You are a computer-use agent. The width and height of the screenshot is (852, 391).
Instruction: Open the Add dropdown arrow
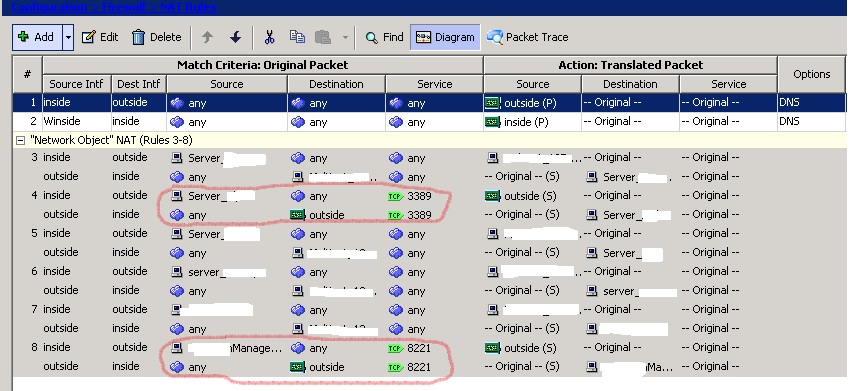(68, 37)
